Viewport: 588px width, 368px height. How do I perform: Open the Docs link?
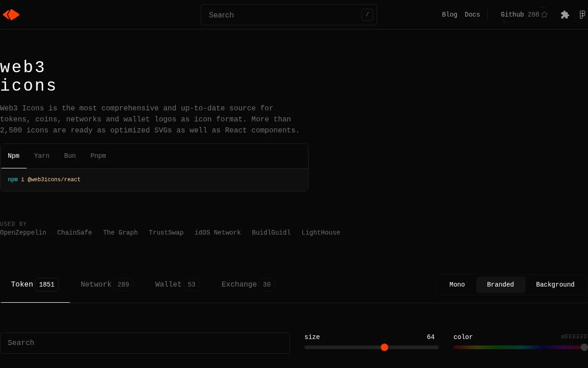(x=472, y=15)
